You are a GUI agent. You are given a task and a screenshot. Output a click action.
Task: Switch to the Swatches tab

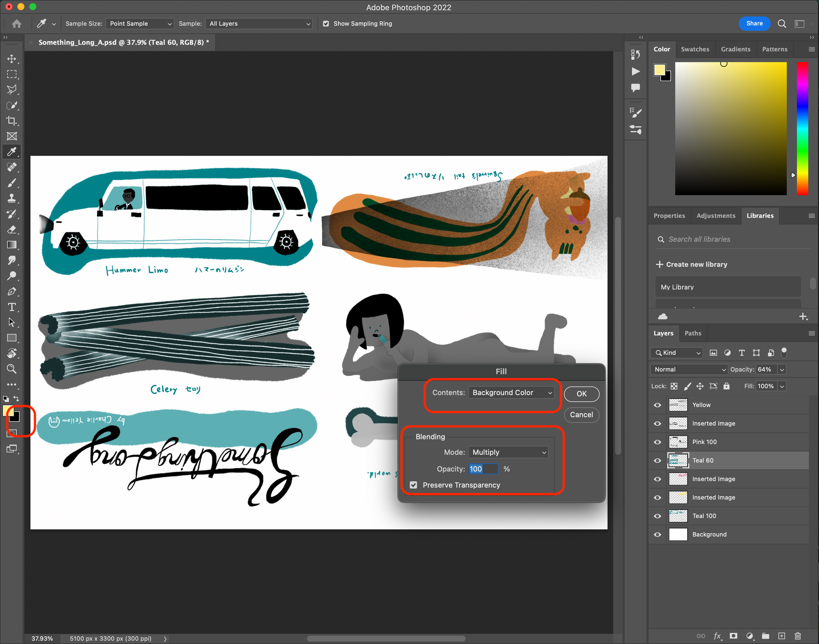[695, 49]
